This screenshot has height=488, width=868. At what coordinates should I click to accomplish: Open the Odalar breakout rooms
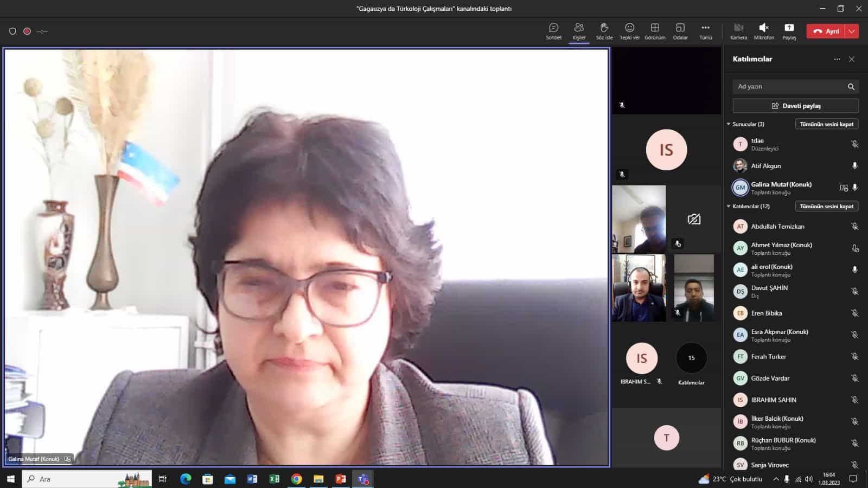coord(680,31)
